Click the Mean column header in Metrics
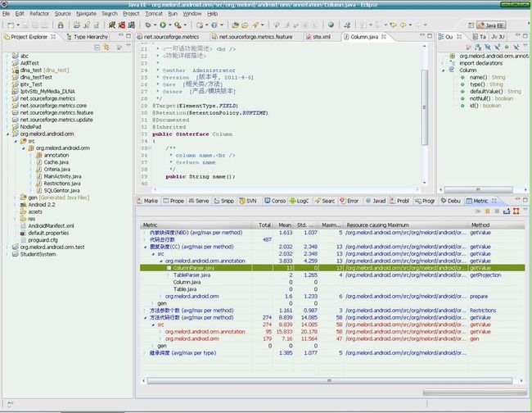The width and height of the screenshot is (532, 413). click(285, 225)
